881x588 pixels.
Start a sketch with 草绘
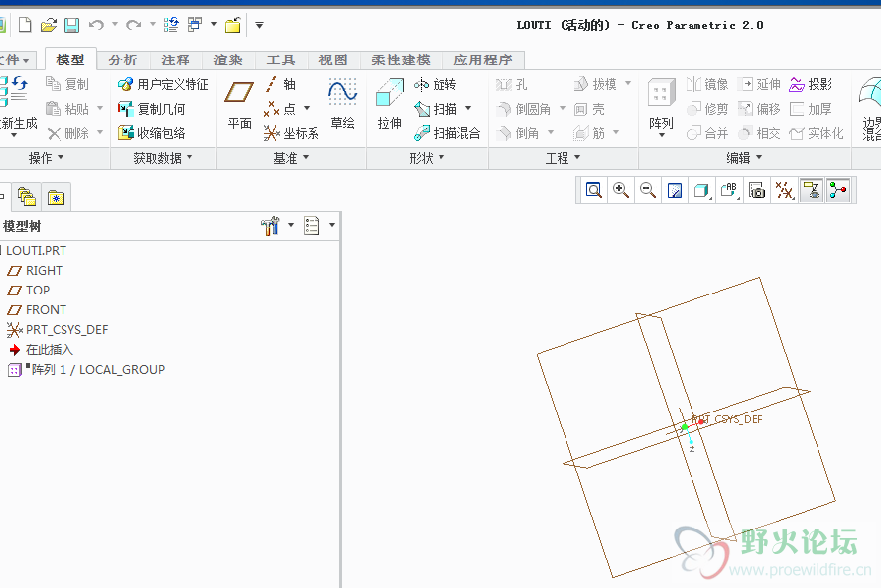point(342,104)
